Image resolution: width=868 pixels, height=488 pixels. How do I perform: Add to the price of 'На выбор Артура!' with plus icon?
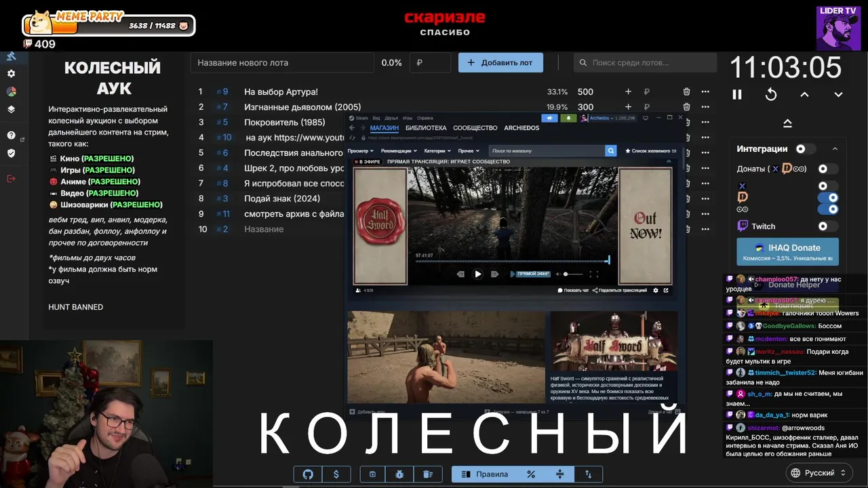pos(628,91)
